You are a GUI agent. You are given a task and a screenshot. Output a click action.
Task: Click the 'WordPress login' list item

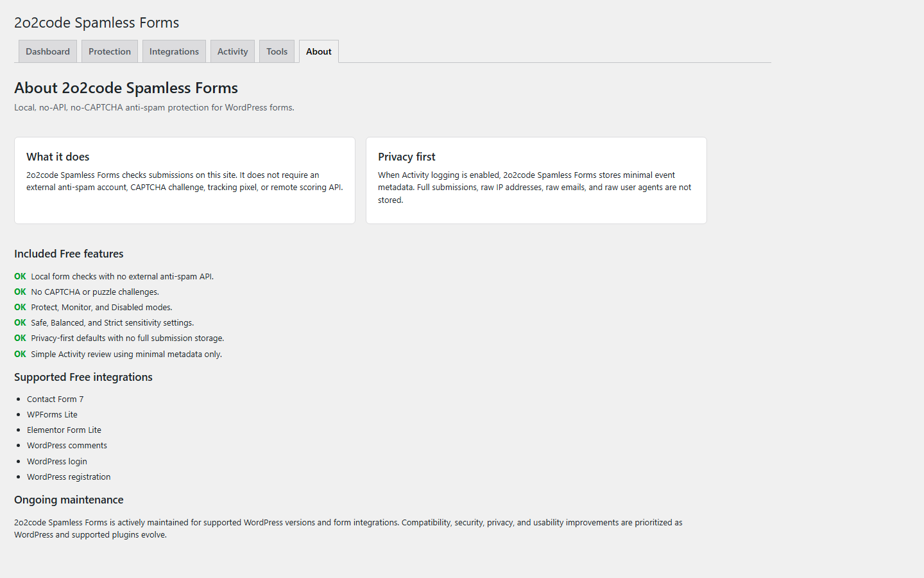tap(57, 462)
